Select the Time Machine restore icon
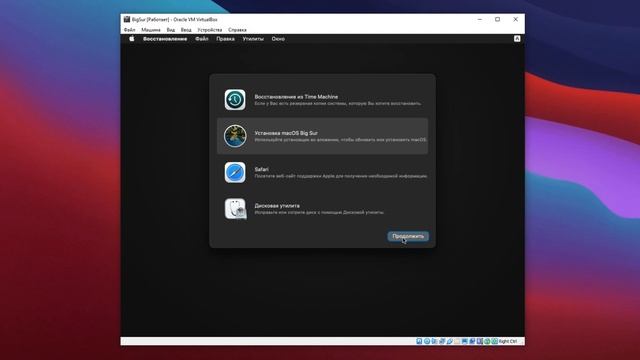The width and height of the screenshot is (640, 360). coord(235,100)
